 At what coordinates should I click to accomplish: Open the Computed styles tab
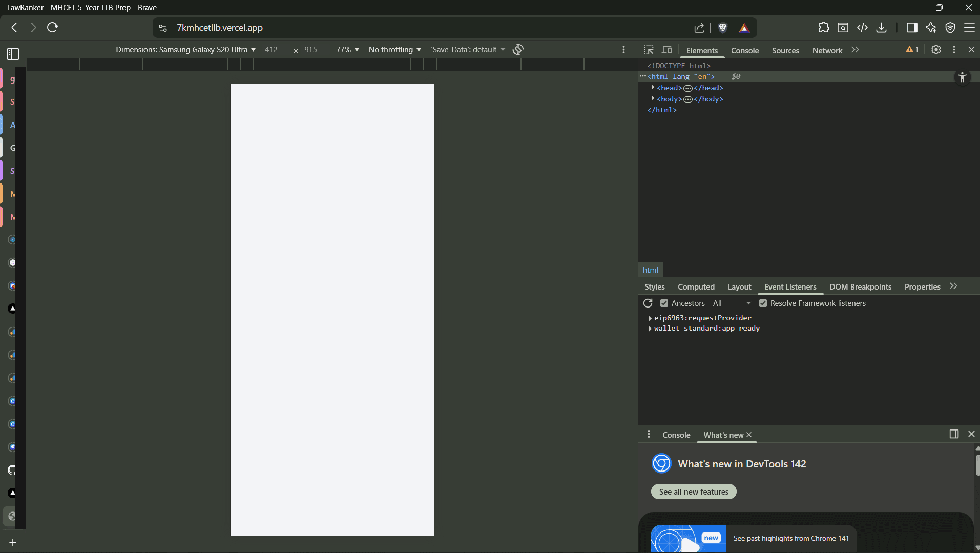click(696, 287)
